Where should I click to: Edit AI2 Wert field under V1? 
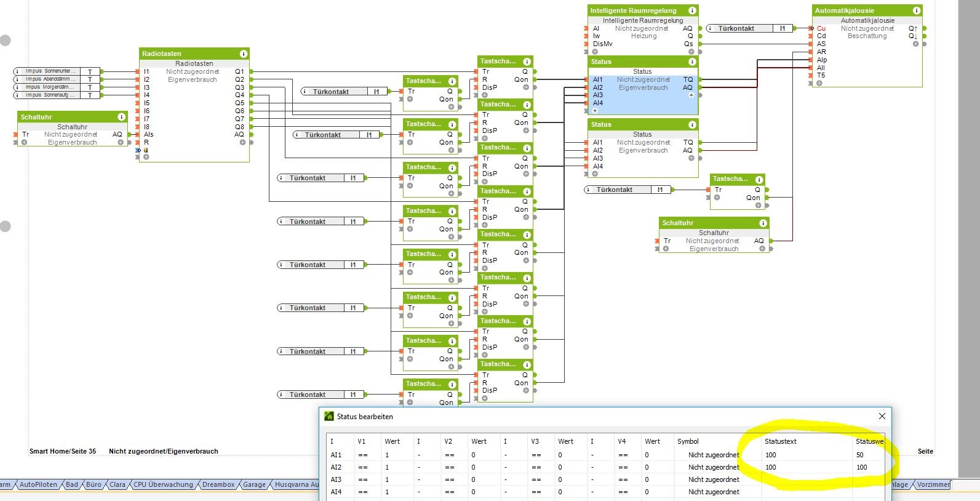[x=397, y=467]
